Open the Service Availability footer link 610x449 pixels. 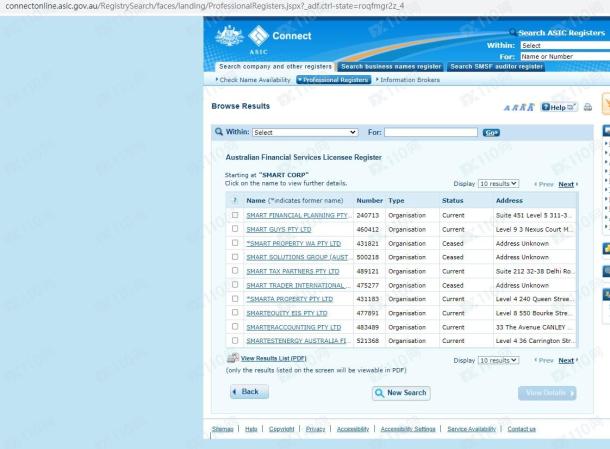472,429
